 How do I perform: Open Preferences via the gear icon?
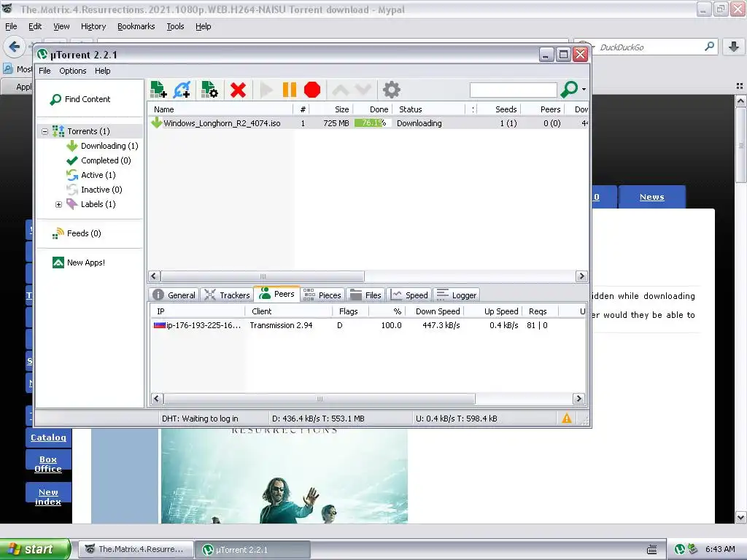(x=392, y=90)
